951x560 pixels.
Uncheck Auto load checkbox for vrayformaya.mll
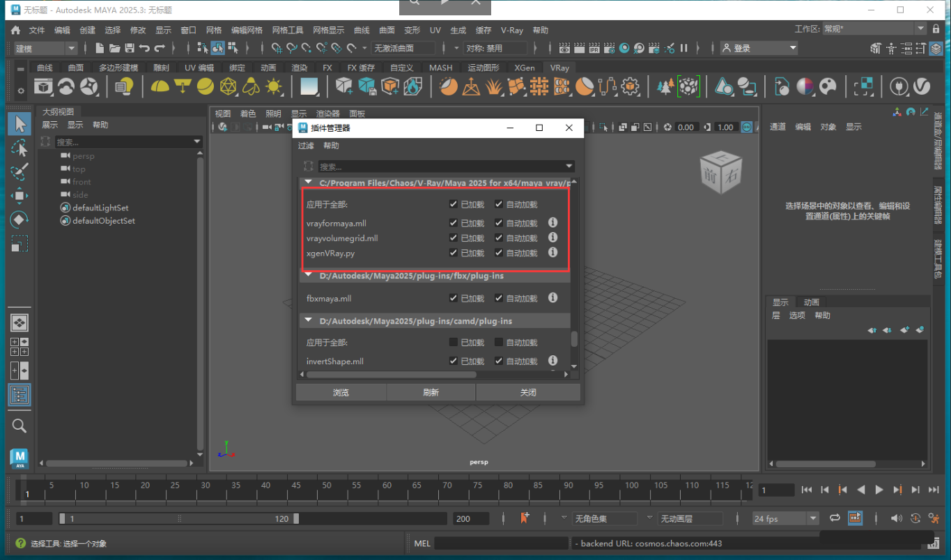499,224
